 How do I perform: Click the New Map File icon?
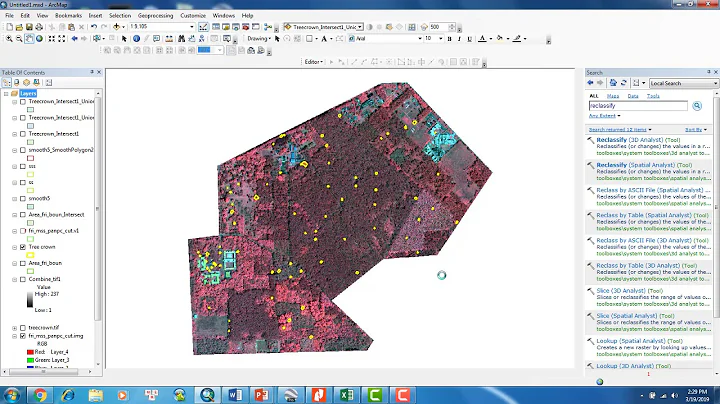pos(9,27)
